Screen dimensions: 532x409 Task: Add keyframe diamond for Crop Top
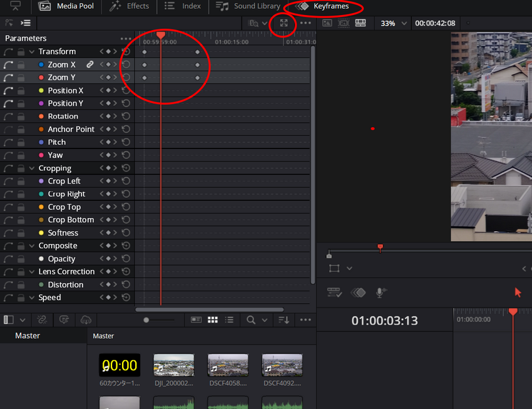coord(108,207)
